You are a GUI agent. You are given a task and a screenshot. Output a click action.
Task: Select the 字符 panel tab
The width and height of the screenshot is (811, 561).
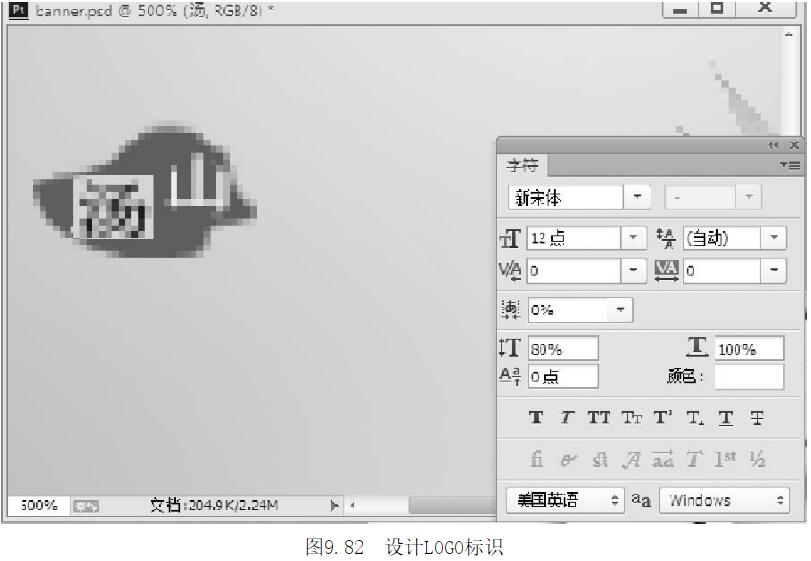click(x=522, y=165)
